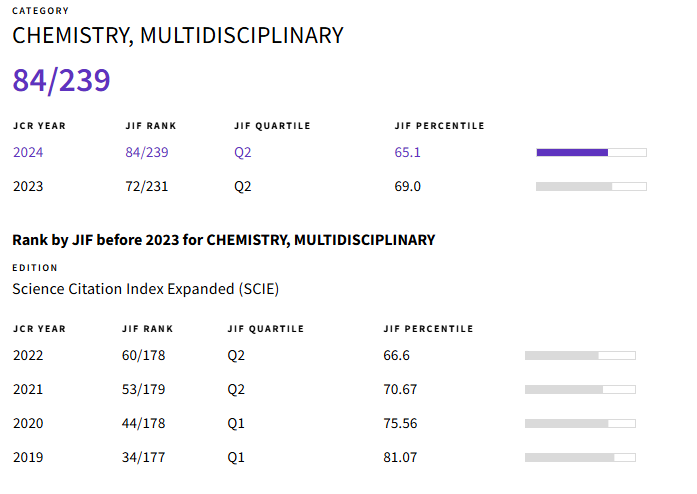Click the CHEMISTRY, MULTIDISCIPLINARY category heading
This screenshot has width=697, height=494.
177,36
